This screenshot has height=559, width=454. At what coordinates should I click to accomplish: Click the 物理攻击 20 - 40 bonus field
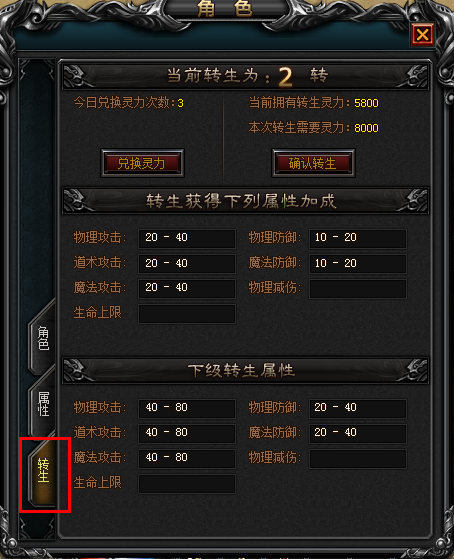pyautogui.click(x=187, y=238)
